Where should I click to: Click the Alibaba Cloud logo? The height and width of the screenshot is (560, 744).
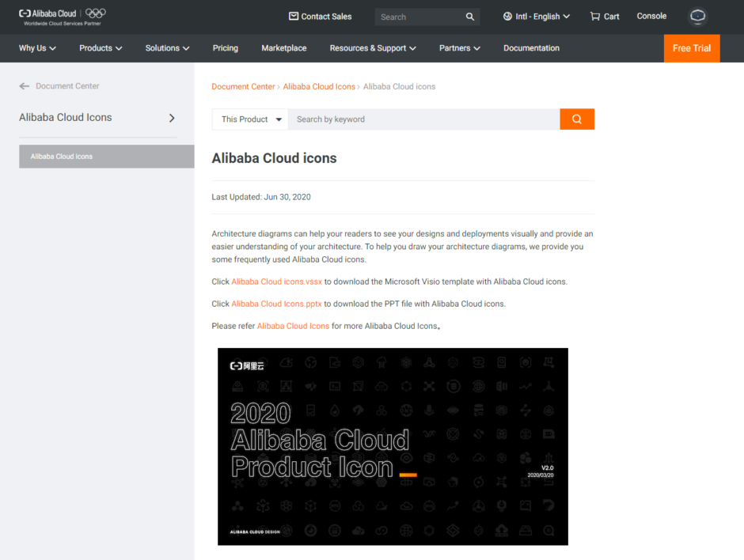[48, 13]
